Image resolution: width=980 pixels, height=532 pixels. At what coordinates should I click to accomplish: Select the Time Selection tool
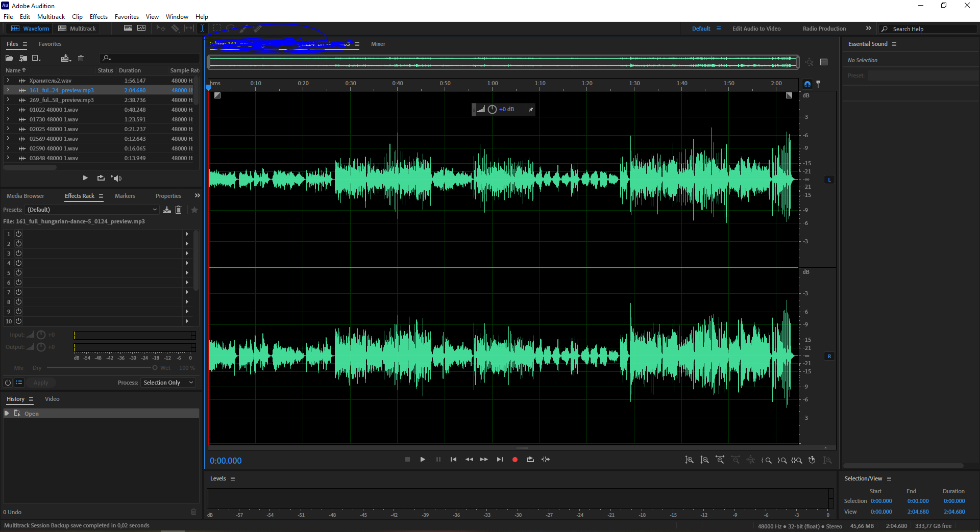click(202, 29)
